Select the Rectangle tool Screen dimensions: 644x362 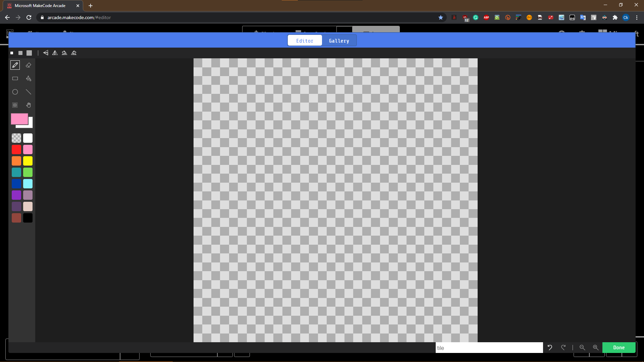pos(15,78)
